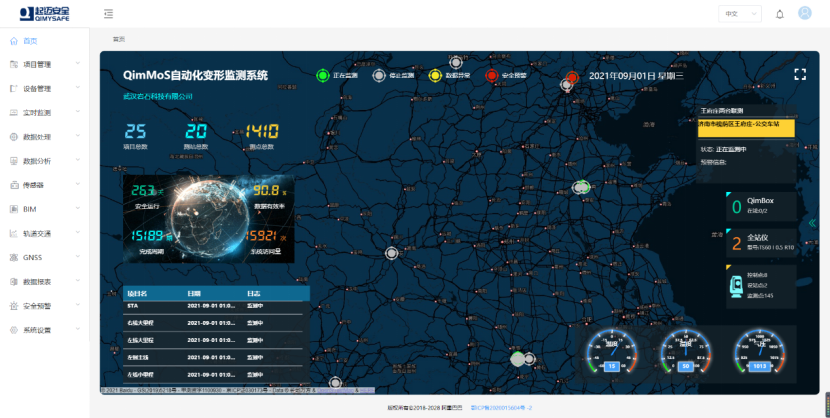Click the QimBox status card
This screenshot has width=830, height=418.
(x=761, y=206)
